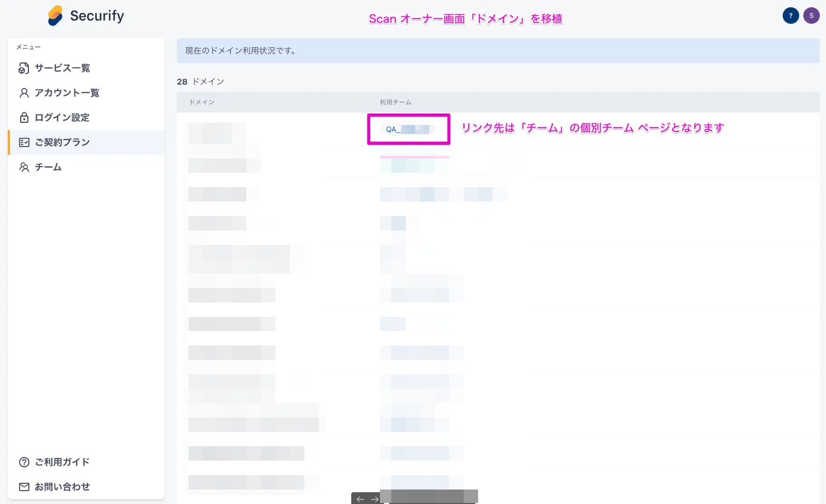Click the お問い合わせ envelope icon
Screen dimensions: 826x504
[x=24, y=487]
